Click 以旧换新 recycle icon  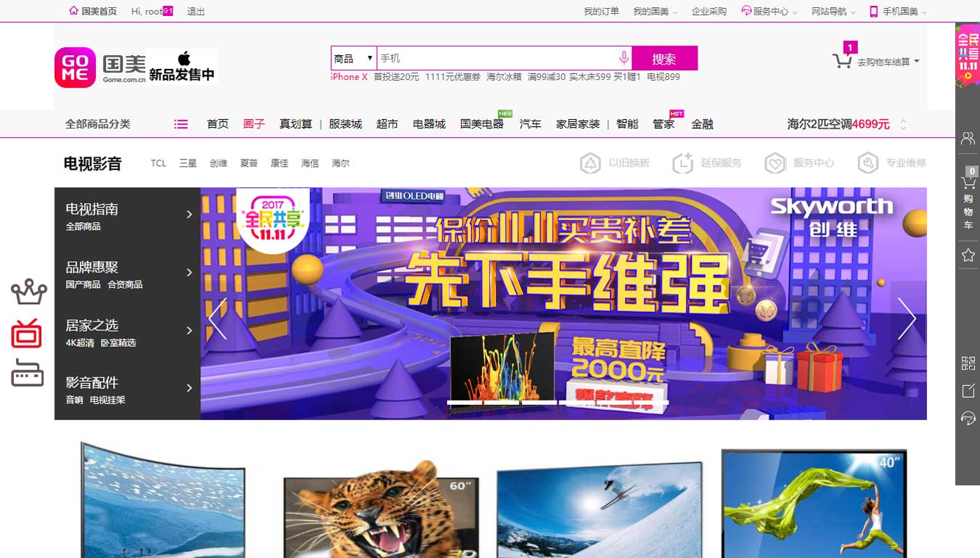590,163
